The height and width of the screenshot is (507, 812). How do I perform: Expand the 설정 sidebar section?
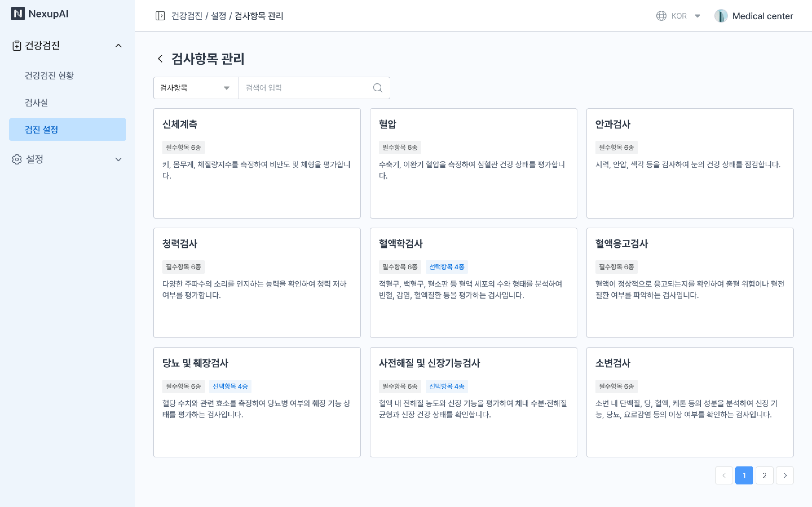(118, 159)
